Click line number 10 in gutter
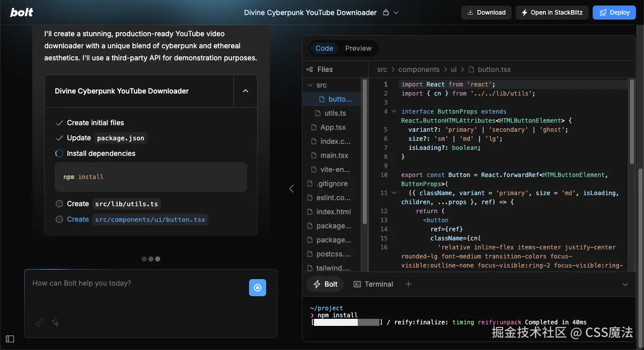This screenshot has width=644, height=350. point(384,175)
